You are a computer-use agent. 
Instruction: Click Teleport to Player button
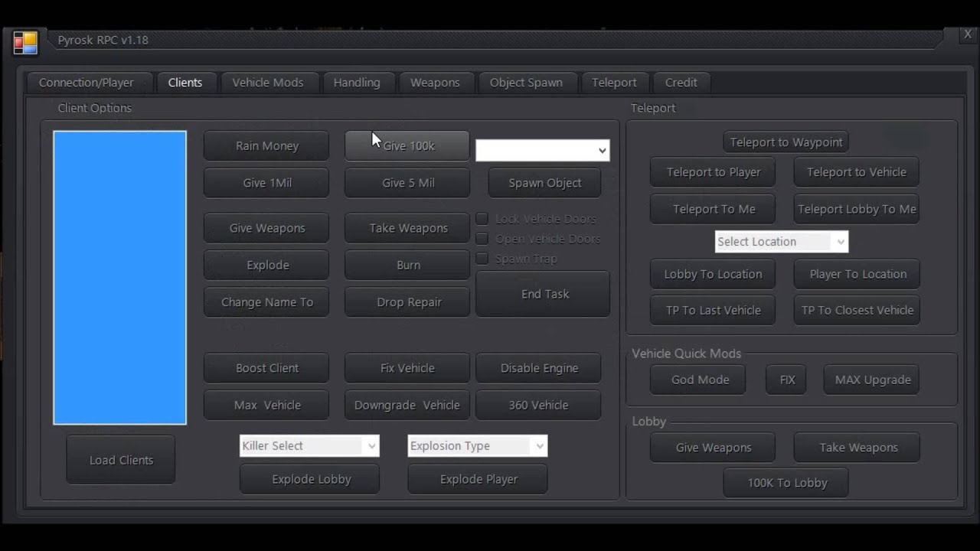tap(713, 172)
